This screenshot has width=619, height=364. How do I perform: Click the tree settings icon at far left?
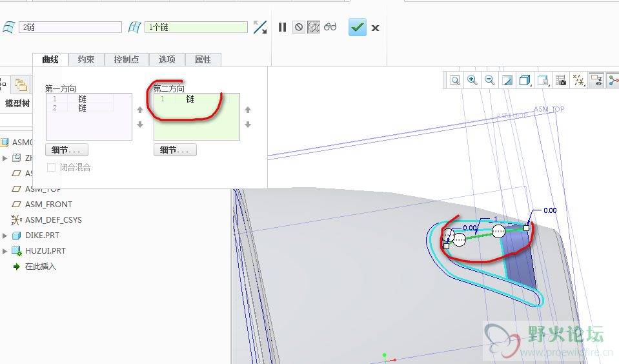[x=3, y=84]
